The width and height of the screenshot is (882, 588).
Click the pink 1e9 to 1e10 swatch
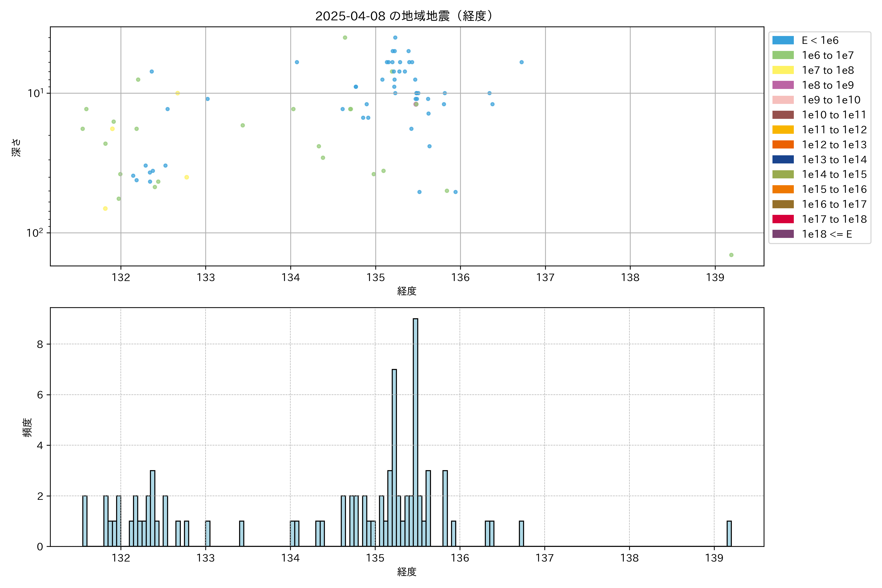[783, 100]
